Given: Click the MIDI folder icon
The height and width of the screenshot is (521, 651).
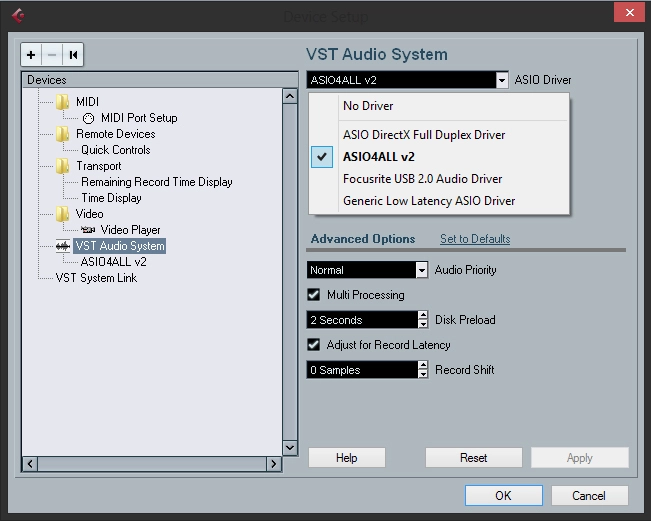Looking at the screenshot, I should click(x=63, y=102).
